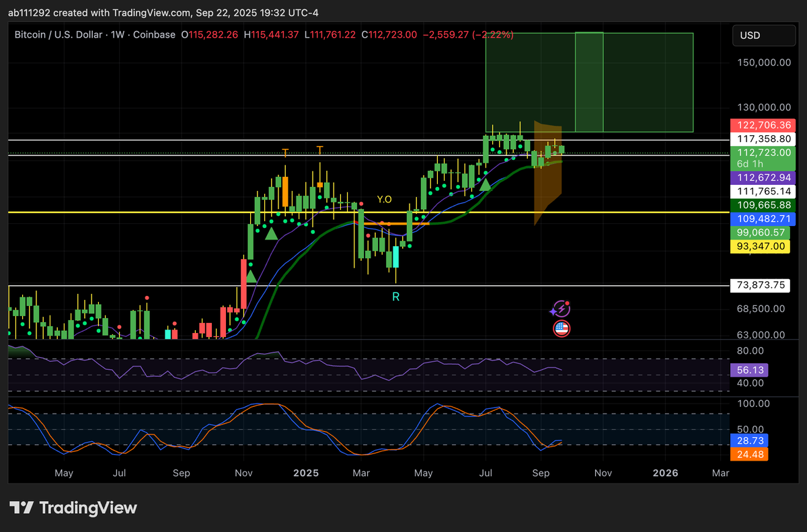Image resolution: width=807 pixels, height=532 pixels.
Task: Click the purple AI lightning icon
Action: 561,308
